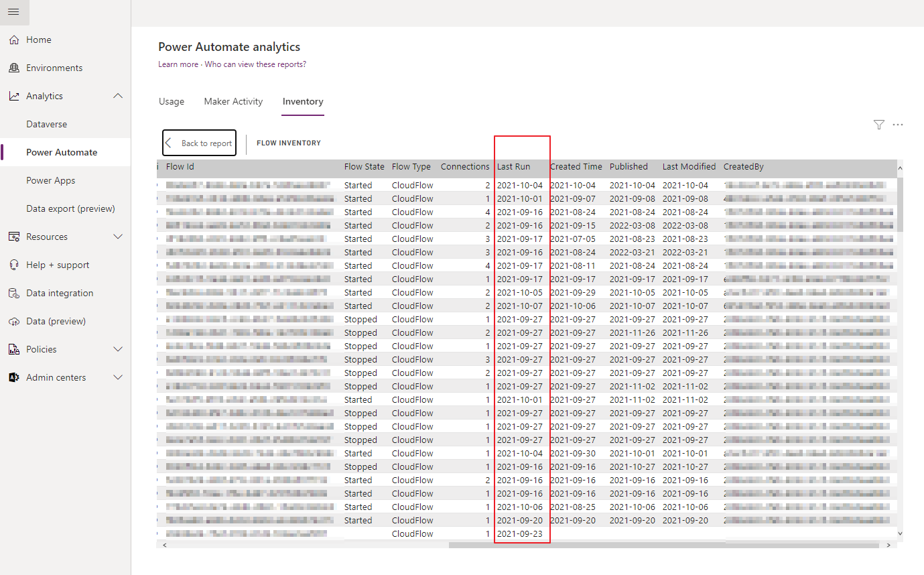Click the Back to report button
Screen dimensions: 924x575
[x=199, y=143]
